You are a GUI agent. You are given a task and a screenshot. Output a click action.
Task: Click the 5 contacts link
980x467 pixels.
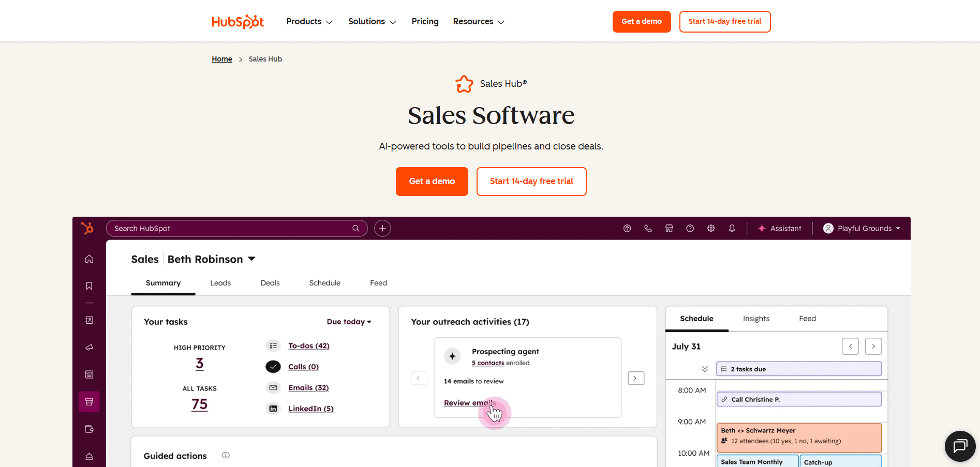488,363
